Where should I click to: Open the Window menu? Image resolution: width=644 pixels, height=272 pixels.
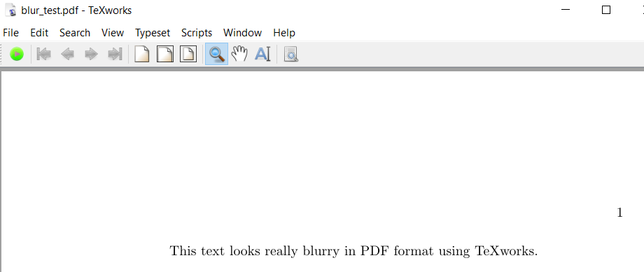tap(242, 33)
